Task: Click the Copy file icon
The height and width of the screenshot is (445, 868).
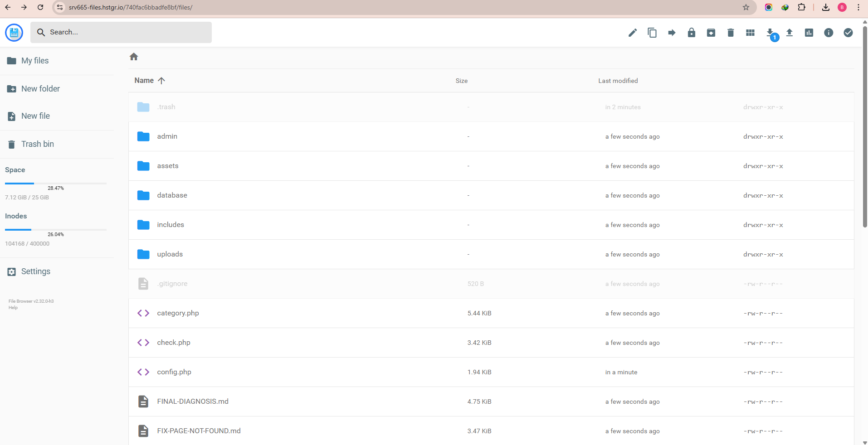Action: click(x=652, y=33)
